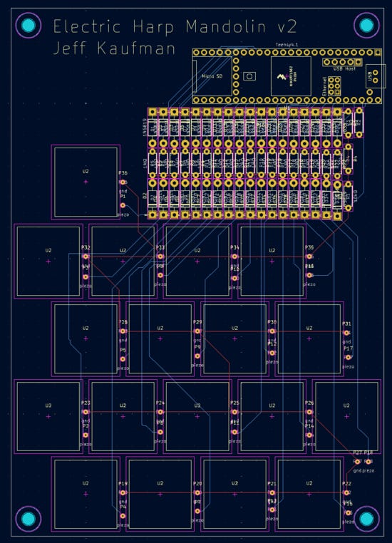
Task: Select the U2 footprint left of pad P19
Action: [86, 494]
